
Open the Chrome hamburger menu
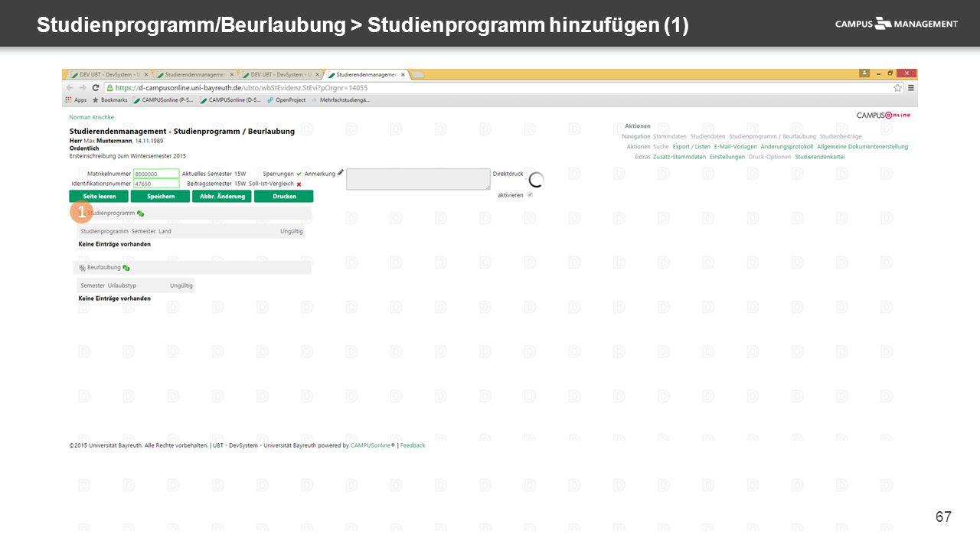[910, 87]
